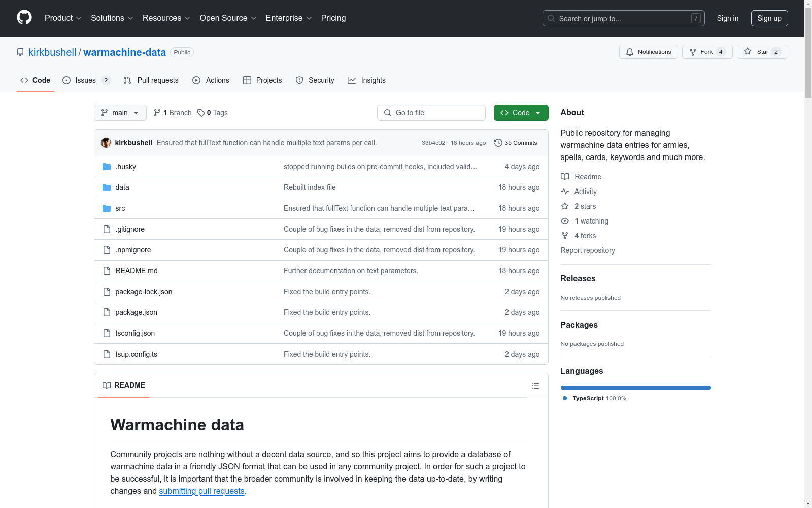812x508 pixels.
Task: Click the data folder icon
Action: (107, 187)
